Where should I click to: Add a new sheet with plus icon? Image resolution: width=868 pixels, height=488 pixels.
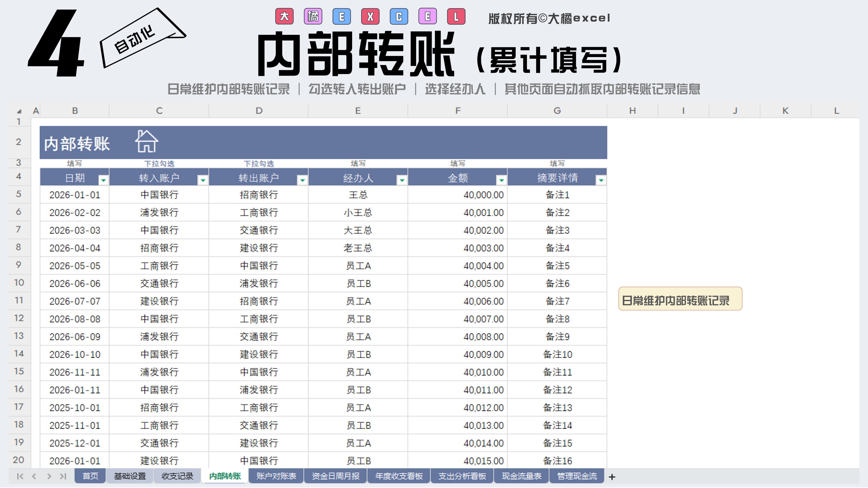(x=612, y=477)
